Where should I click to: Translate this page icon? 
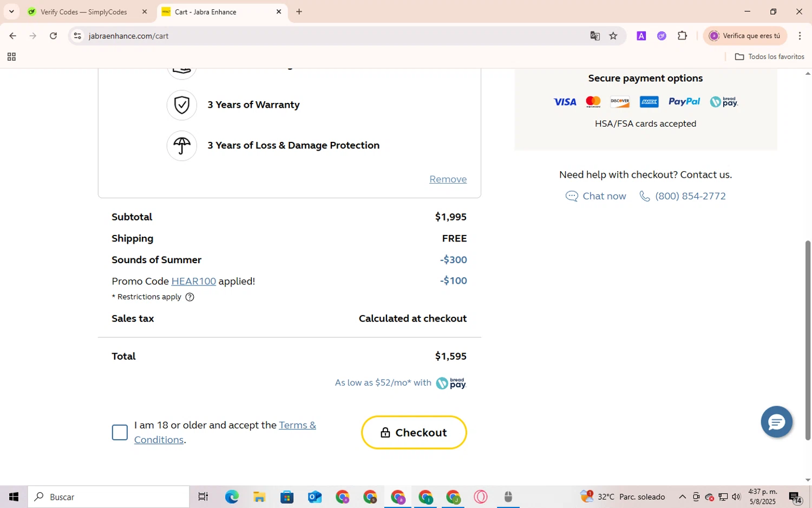pyautogui.click(x=595, y=36)
